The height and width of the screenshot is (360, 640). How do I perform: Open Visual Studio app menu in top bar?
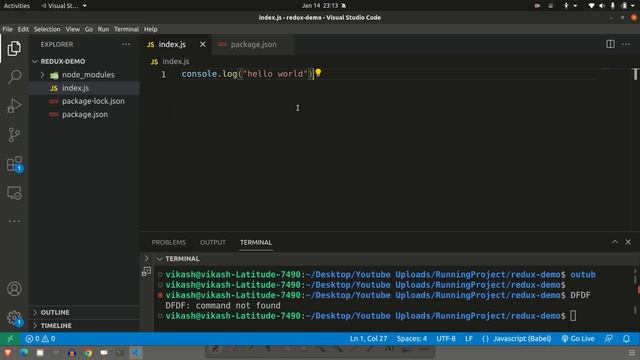[x=64, y=6]
